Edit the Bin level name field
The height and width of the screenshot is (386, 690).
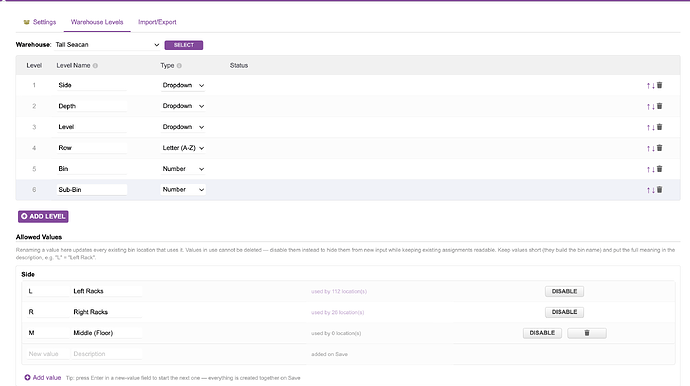[x=92, y=169]
